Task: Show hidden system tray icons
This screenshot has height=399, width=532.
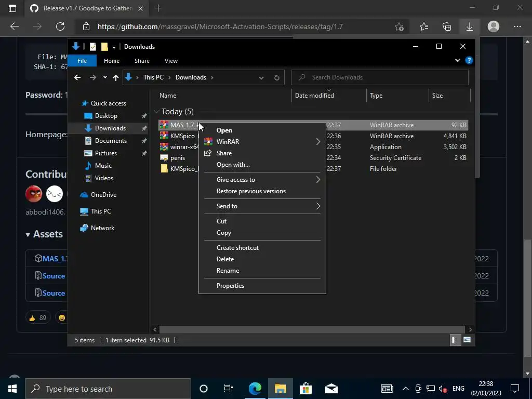Action: 405,389
